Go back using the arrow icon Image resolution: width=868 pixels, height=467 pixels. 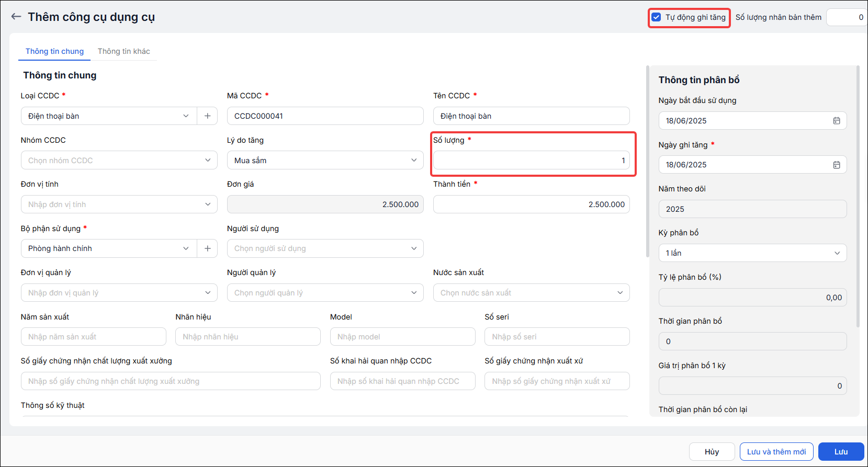(16, 17)
